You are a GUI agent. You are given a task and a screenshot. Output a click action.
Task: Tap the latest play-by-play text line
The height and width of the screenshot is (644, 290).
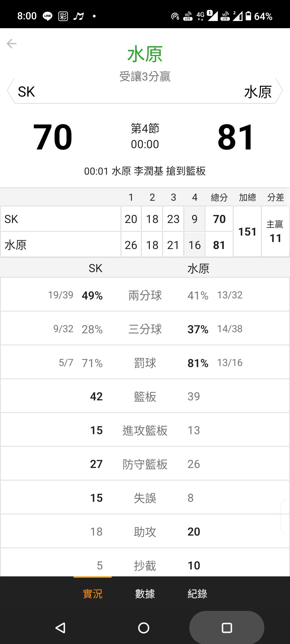145,171
